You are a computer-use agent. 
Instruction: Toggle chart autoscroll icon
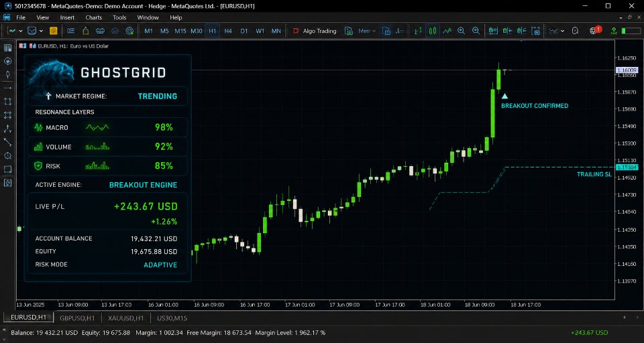point(508,31)
